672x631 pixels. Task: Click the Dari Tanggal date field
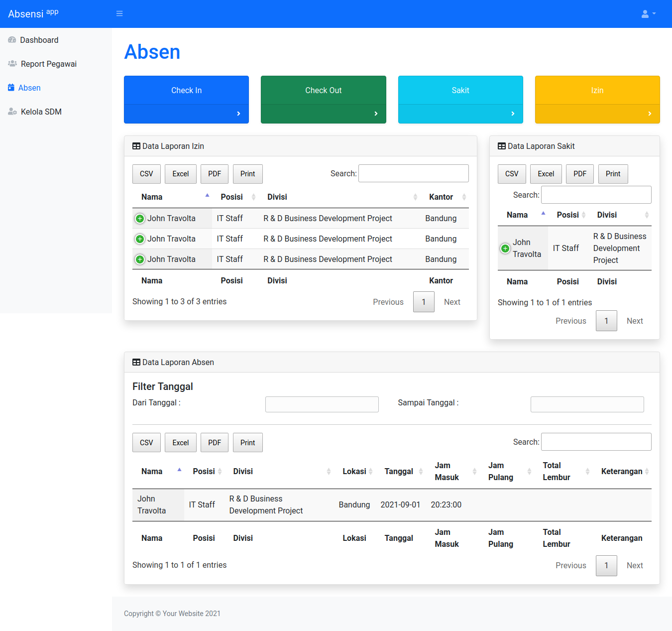(x=322, y=404)
